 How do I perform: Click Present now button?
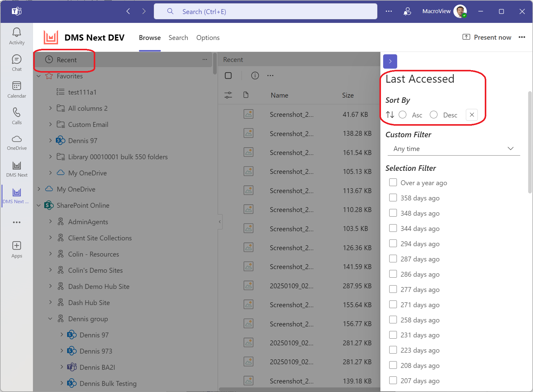[x=487, y=37]
